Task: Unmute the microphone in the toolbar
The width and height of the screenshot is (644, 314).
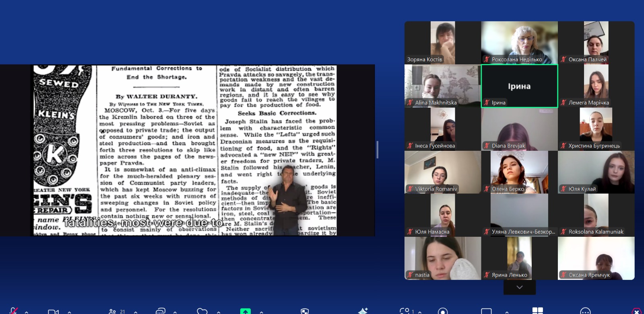Action: [x=13, y=311]
